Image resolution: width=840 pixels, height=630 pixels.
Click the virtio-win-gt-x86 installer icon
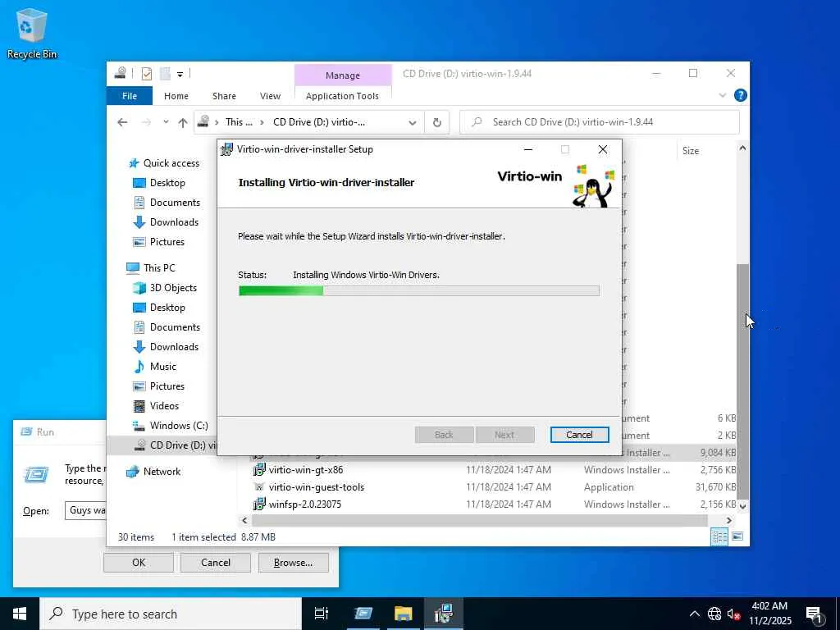pyautogui.click(x=259, y=470)
